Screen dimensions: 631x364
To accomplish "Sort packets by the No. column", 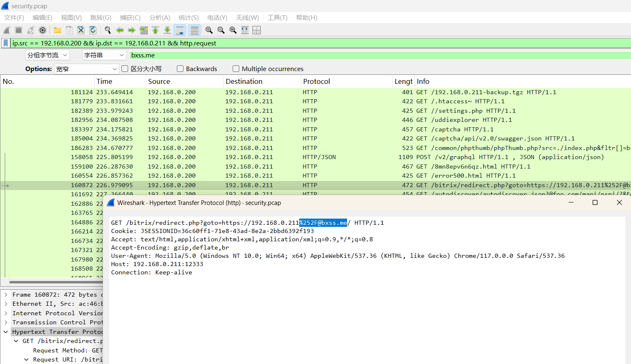I will point(47,81).
